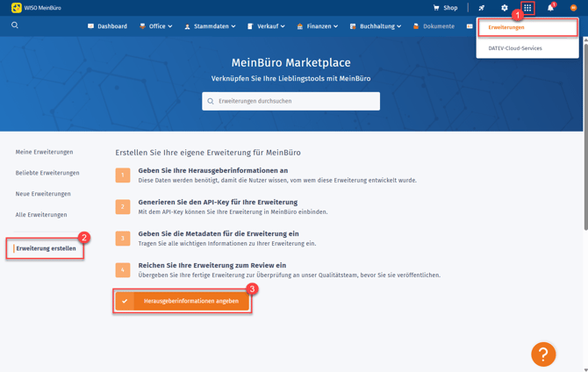Open the Finanzen dropdown menu
The width and height of the screenshot is (588, 372).
(x=318, y=26)
